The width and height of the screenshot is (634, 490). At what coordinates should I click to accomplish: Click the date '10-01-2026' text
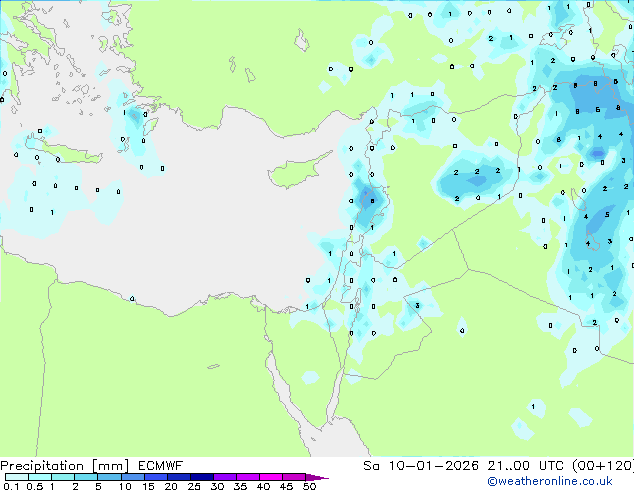(433, 466)
